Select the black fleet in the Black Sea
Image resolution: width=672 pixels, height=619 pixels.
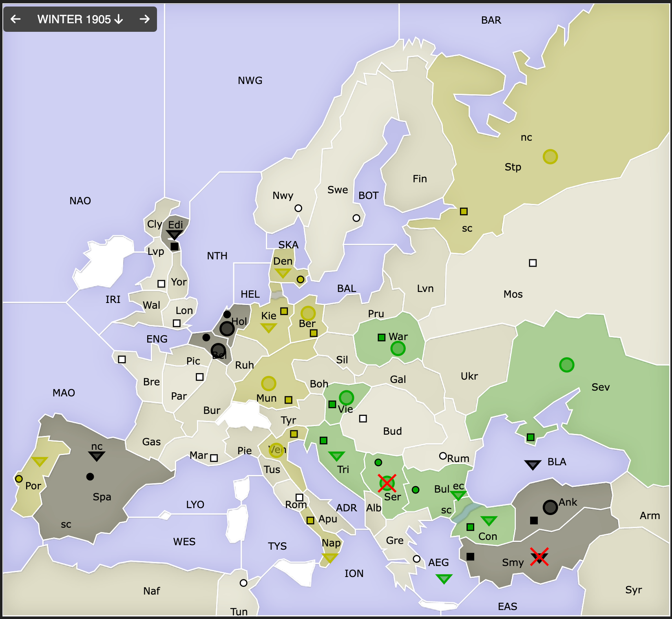tap(532, 464)
